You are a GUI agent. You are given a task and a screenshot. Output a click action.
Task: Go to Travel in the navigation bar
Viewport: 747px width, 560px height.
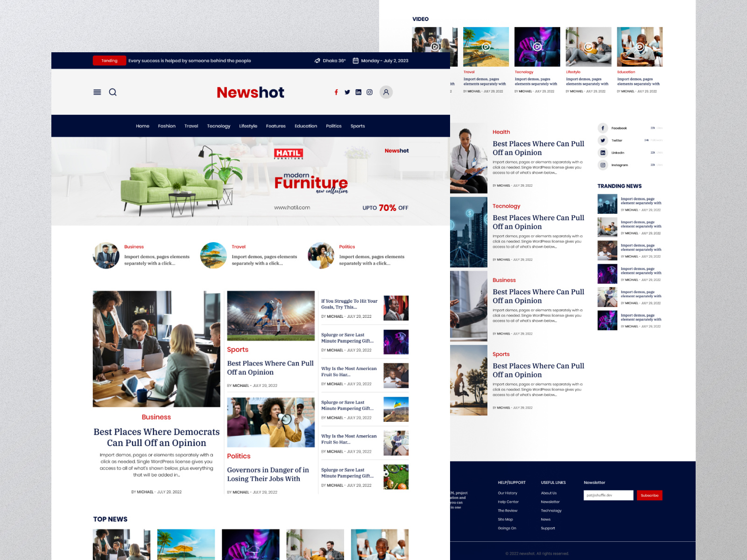click(x=191, y=126)
